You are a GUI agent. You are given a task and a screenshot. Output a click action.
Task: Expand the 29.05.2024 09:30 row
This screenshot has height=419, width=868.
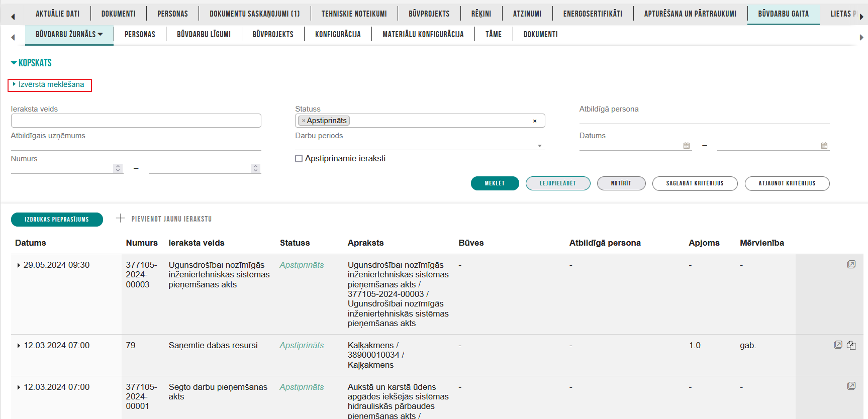[19, 265]
